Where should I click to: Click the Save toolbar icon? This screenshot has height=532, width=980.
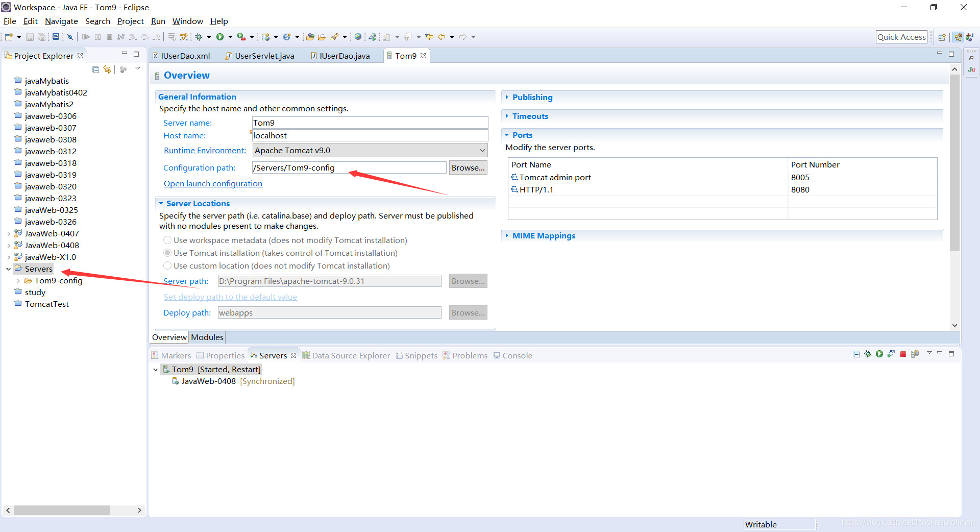point(30,37)
